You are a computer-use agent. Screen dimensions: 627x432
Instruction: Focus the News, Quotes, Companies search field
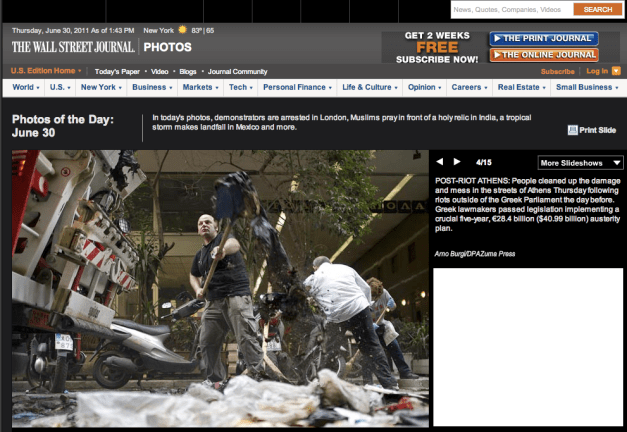510,9
